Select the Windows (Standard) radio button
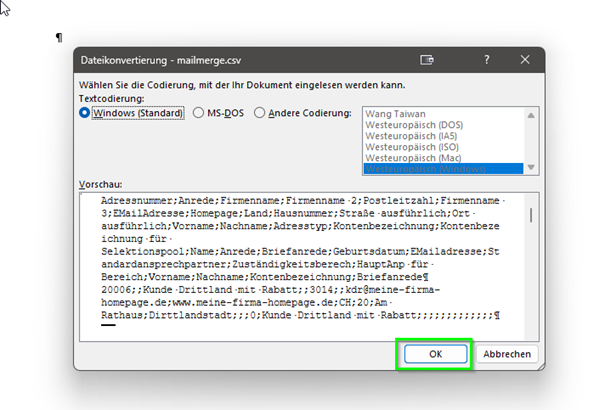The height and width of the screenshot is (410, 605). [x=84, y=113]
